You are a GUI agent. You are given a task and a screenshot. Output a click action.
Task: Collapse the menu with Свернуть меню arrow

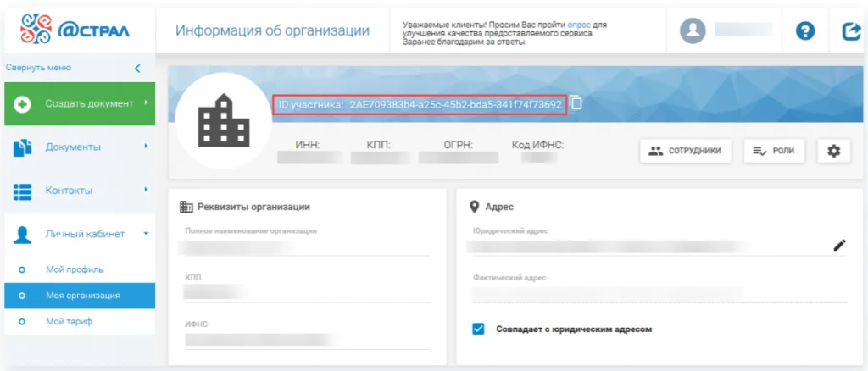138,69
